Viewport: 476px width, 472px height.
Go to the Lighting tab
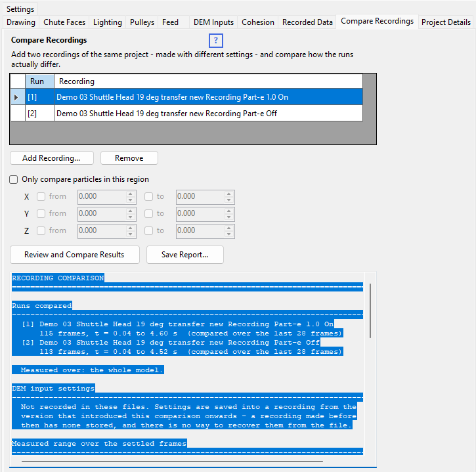click(x=108, y=22)
